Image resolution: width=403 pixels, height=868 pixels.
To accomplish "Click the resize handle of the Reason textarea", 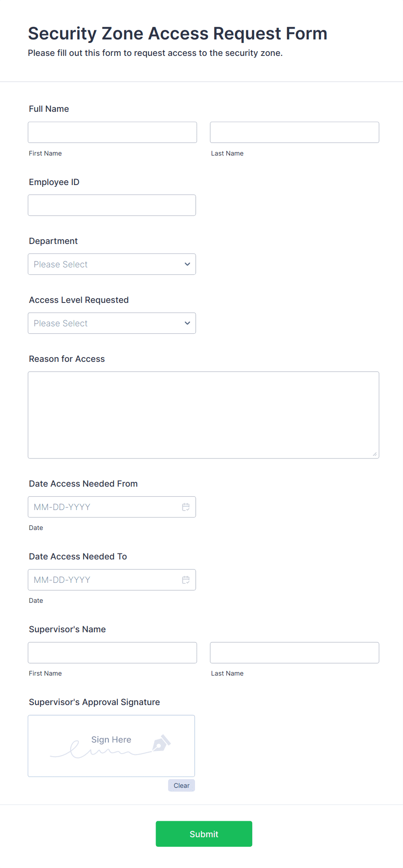I will click(x=374, y=454).
